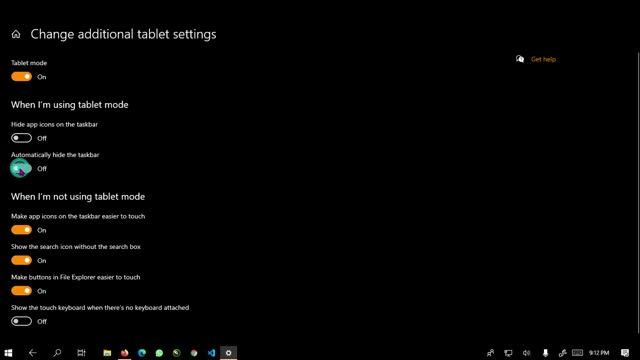
Task: Click 'When I'm not using tablet mode' heading
Action: pyautogui.click(x=78, y=197)
